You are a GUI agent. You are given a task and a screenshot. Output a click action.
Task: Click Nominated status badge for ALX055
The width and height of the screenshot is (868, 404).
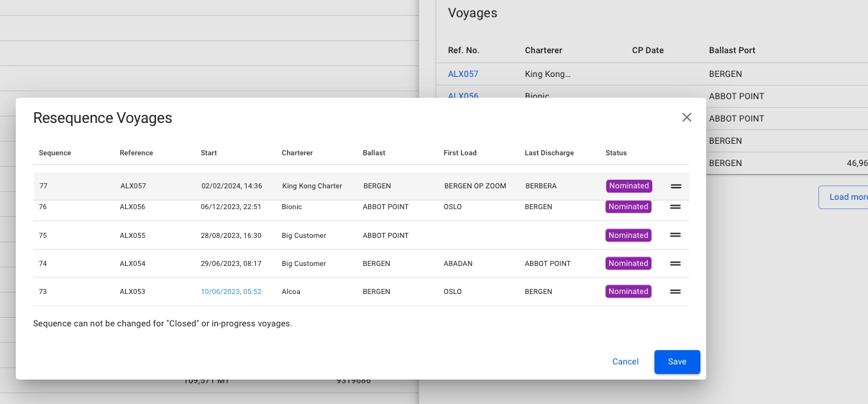point(629,235)
